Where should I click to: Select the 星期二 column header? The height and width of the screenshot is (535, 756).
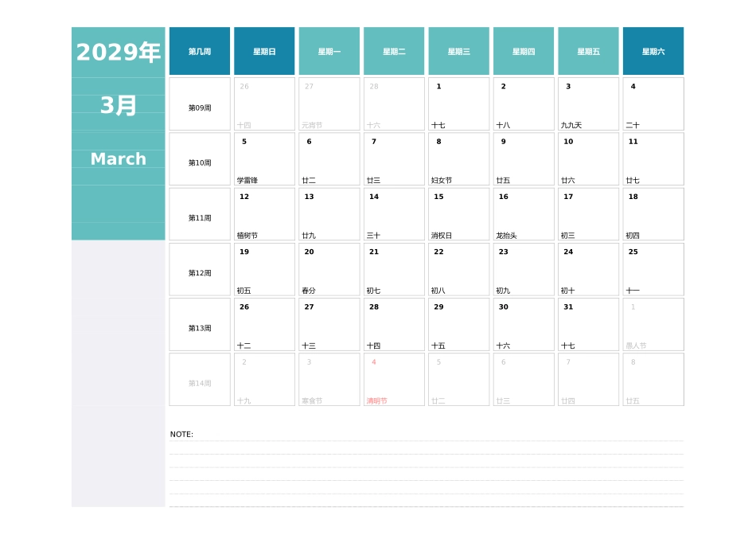394,51
